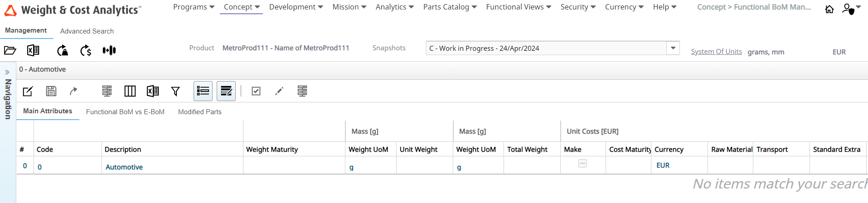Switch to Functional BoM vs E-BoM tab
Image resolution: width=868 pixels, height=203 pixels.
(x=125, y=112)
